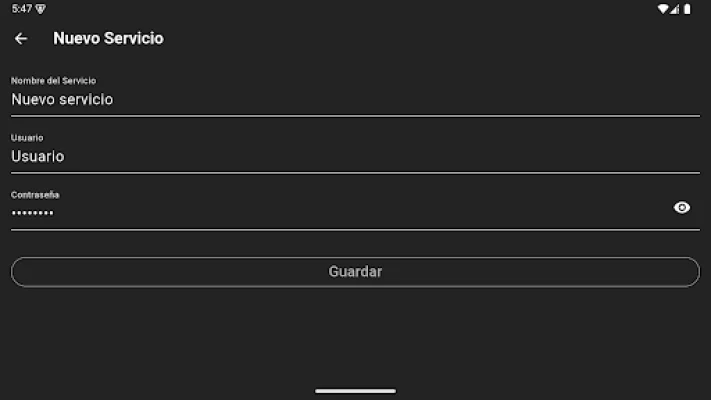This screenshot has height=400, width=711.
Task: Click the small Contraseña label
Action: (x=35, y=195)
